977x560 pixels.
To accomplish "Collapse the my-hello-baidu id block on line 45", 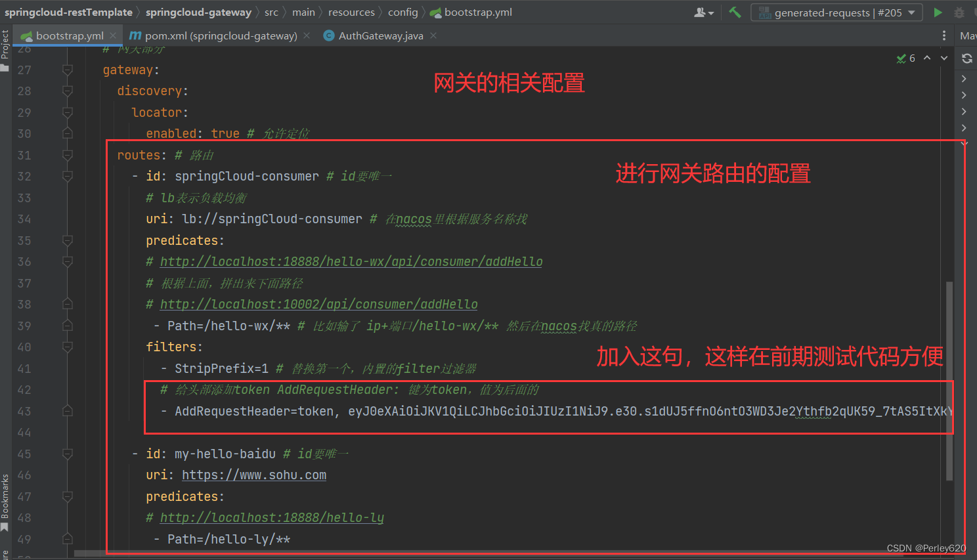I will pyautogui.click(x=67, y=454).
